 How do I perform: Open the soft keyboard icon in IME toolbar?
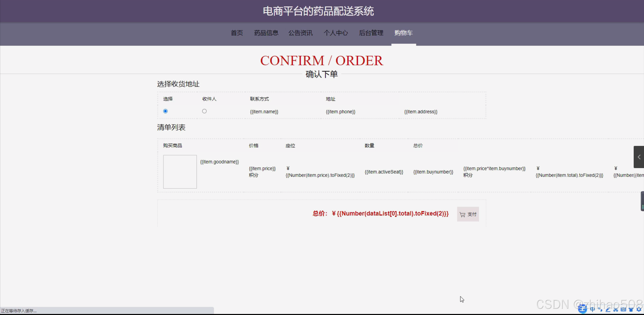click(x=623, y=309)
